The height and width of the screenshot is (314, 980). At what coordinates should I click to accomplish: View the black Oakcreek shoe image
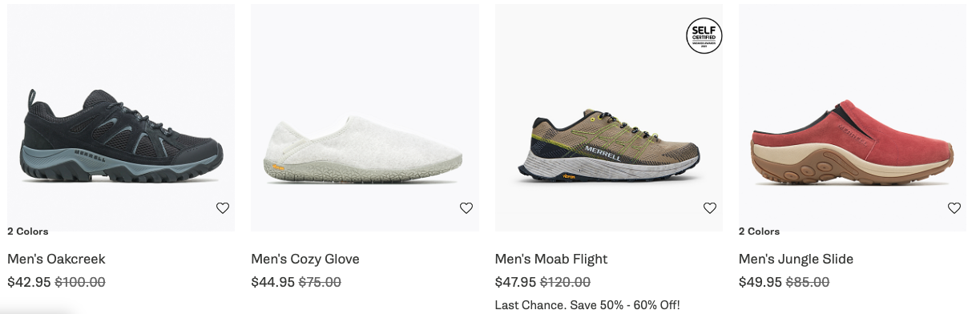point(122,136)
